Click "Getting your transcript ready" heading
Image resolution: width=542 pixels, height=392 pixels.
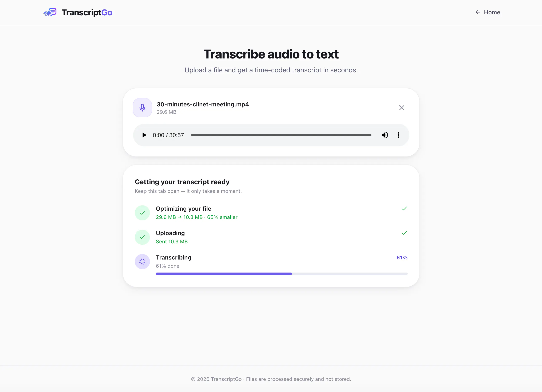point(182,182)
